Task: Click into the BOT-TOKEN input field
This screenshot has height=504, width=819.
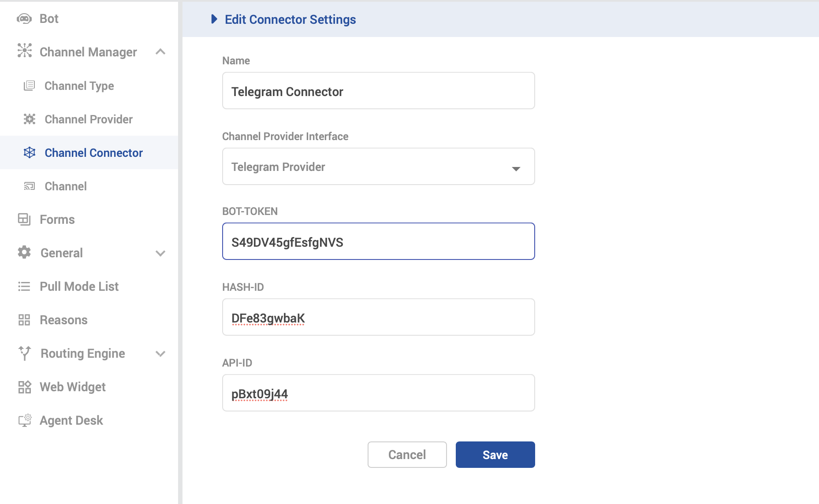Action: (x=378, y=241)
